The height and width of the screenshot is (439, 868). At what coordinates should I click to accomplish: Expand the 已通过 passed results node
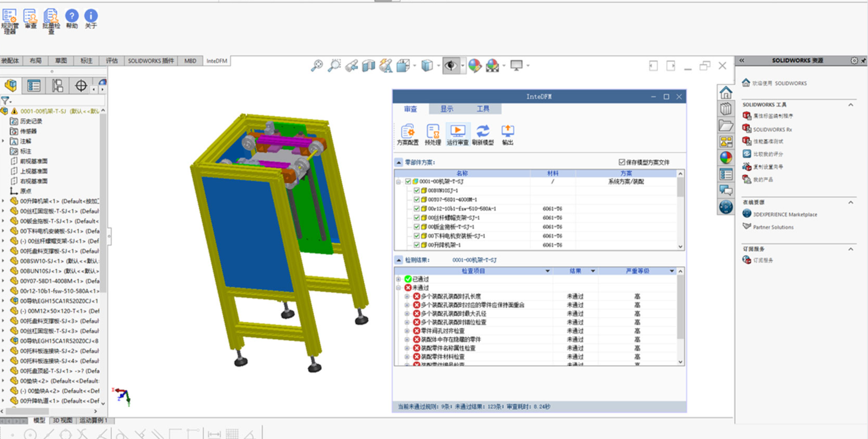click(x=399, y=279)
